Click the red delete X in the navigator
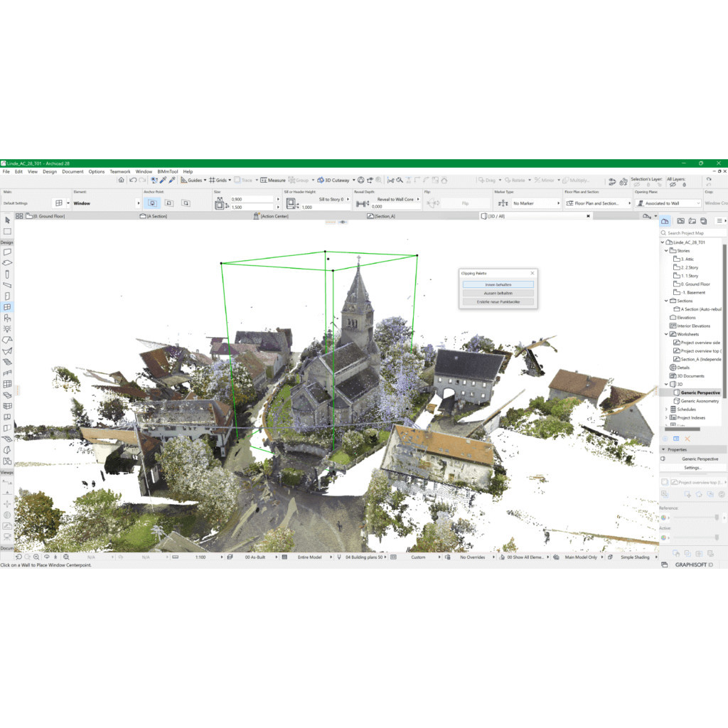Screen dimensions: 728x728 [x=687, y=439]
